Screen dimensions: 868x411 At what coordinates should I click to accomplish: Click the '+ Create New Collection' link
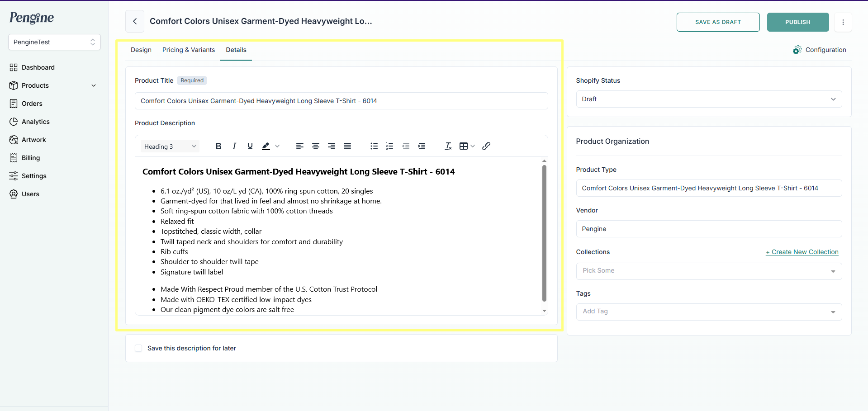[x=802, y=252]
